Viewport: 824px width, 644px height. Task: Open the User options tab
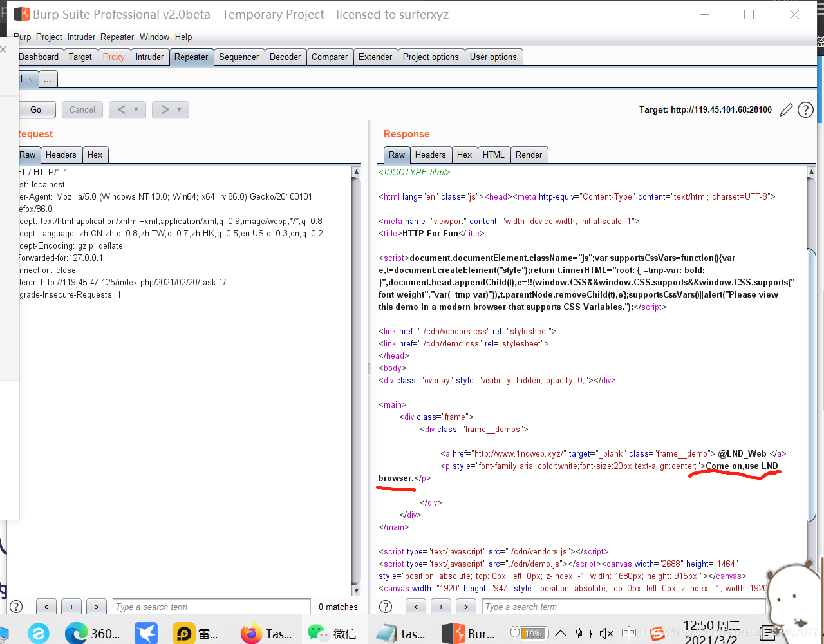tap(493, 57)
